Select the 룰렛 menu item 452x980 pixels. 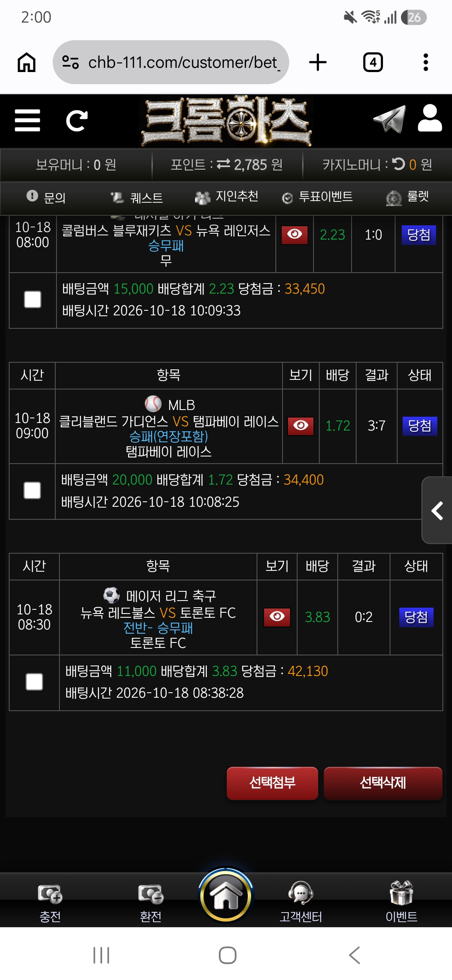pos(407,197)
